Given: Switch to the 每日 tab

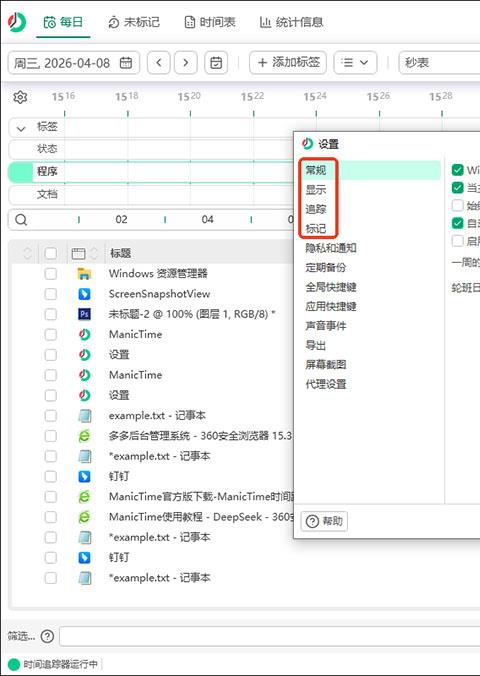Looking at the screenshot, I should (63, 22).
